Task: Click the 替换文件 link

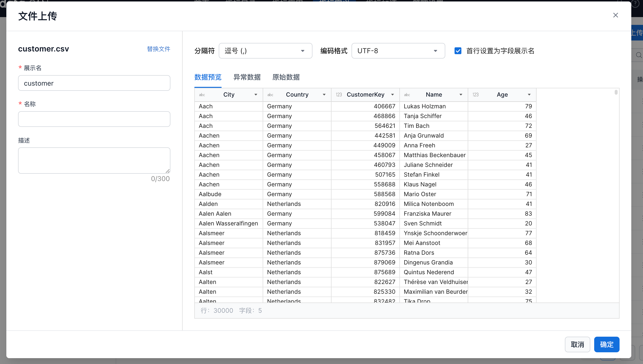Action: click(x=158, y=49)
